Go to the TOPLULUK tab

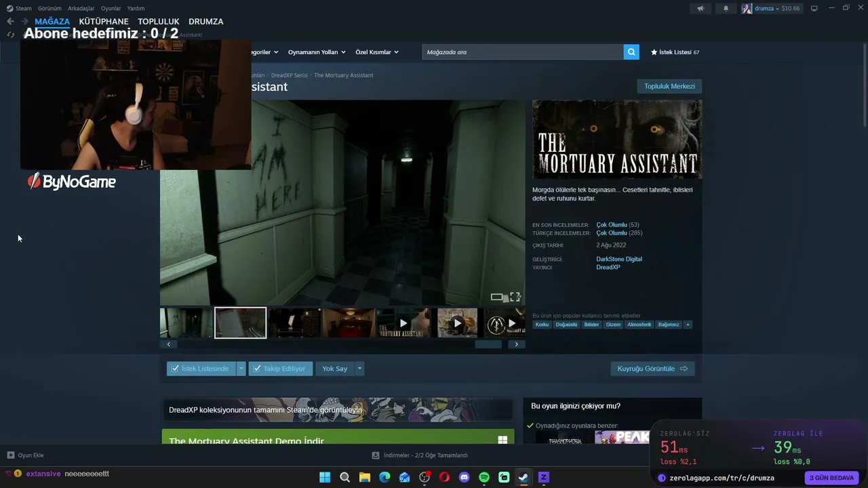coord(159,22)
